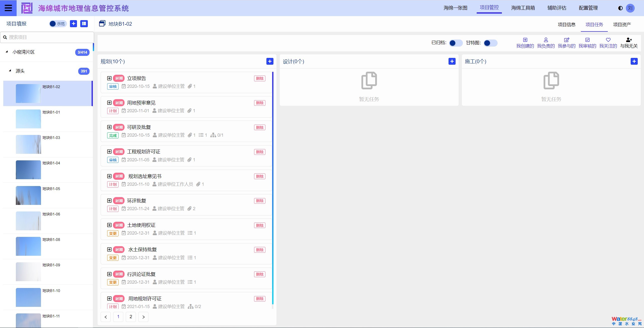Toggle the 已归档 switch
Image resolution: width=644 pixels, height=328 pixels.
pos(456,43)
